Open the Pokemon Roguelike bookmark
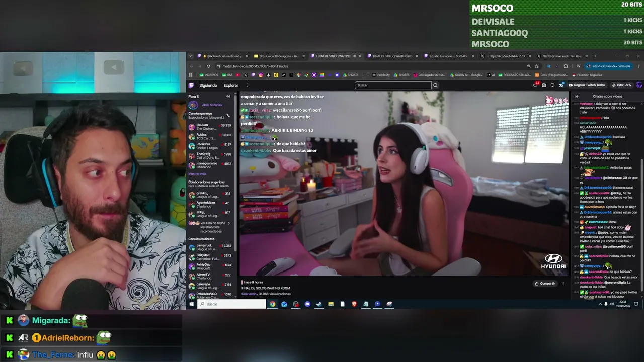 tap(587, 75)
